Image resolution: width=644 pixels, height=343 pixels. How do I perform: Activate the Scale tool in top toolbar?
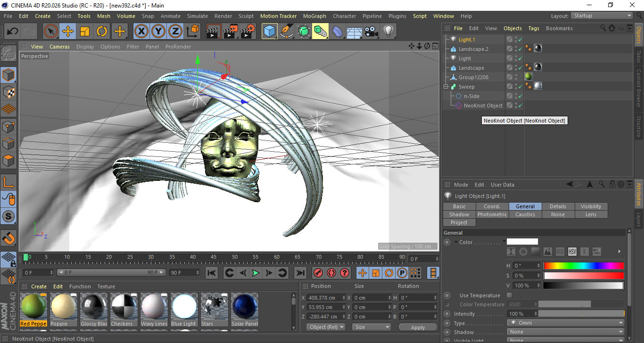[85, 32]
